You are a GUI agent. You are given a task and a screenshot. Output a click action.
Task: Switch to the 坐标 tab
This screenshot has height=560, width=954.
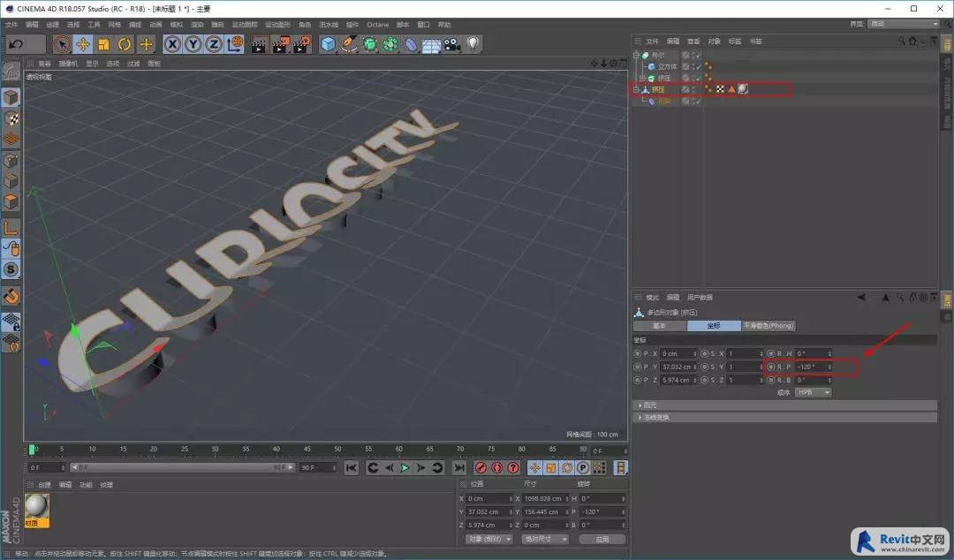pos(714,326)
